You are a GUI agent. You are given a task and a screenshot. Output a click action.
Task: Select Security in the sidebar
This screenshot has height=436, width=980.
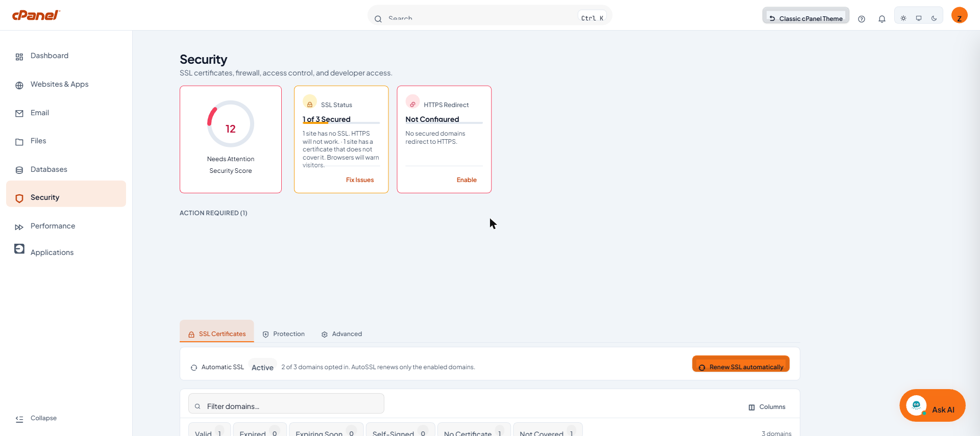66,194
